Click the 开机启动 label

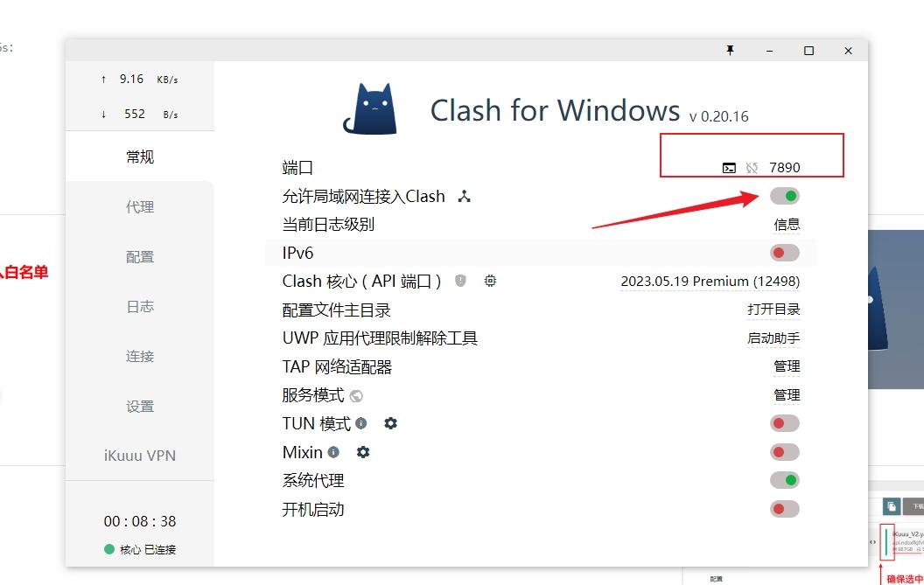coord(313,509)
